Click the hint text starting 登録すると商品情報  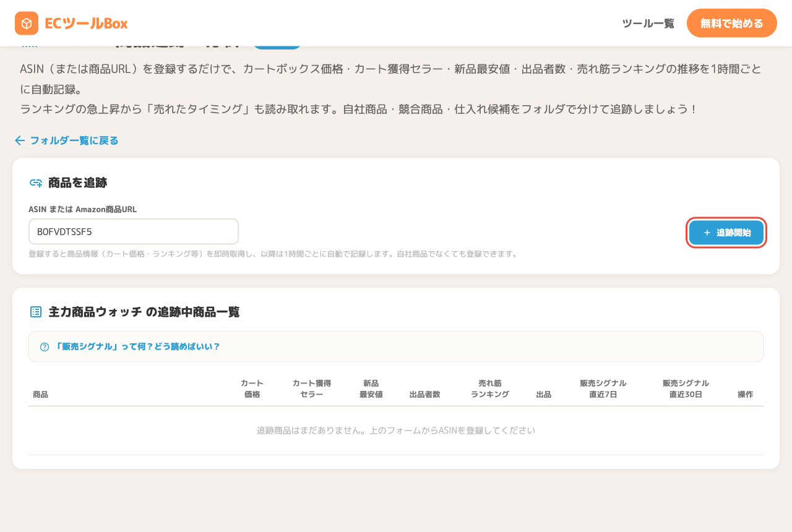pos(273,254)
